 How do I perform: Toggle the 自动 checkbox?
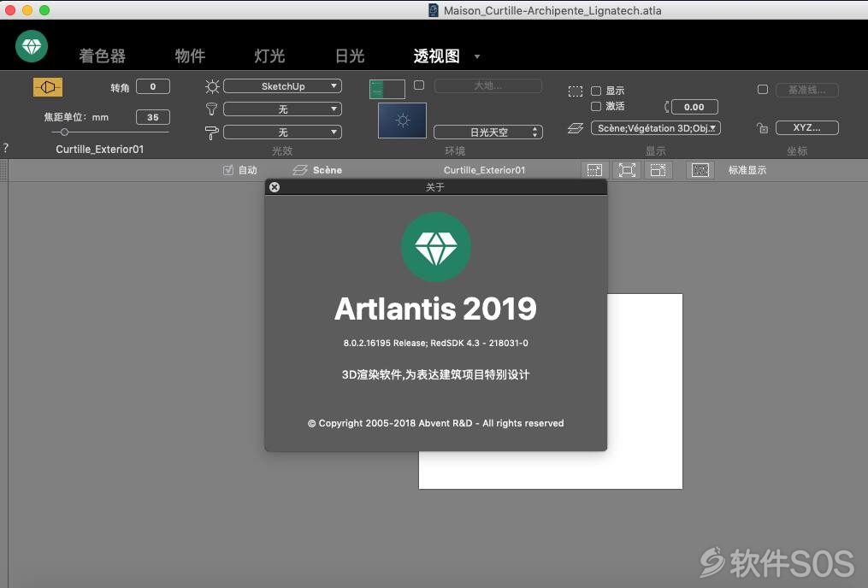pyautogui.click(x=228, y=170)
